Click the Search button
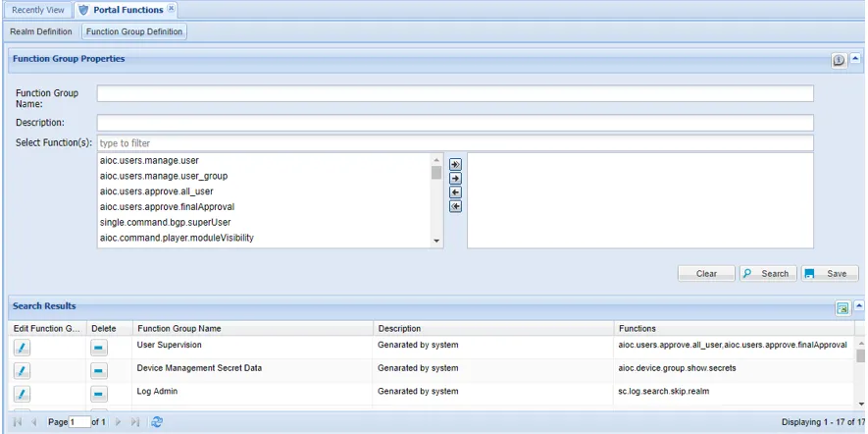868x434 pixels. pos(768,273)
